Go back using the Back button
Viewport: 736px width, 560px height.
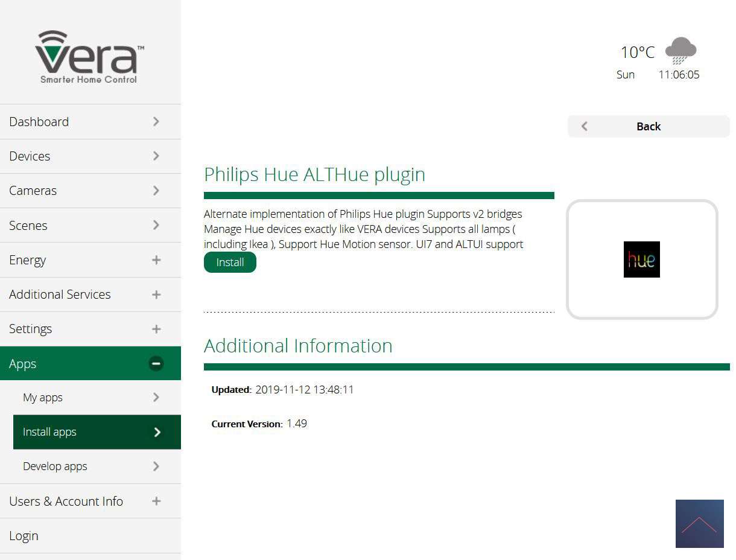(648, 126)
